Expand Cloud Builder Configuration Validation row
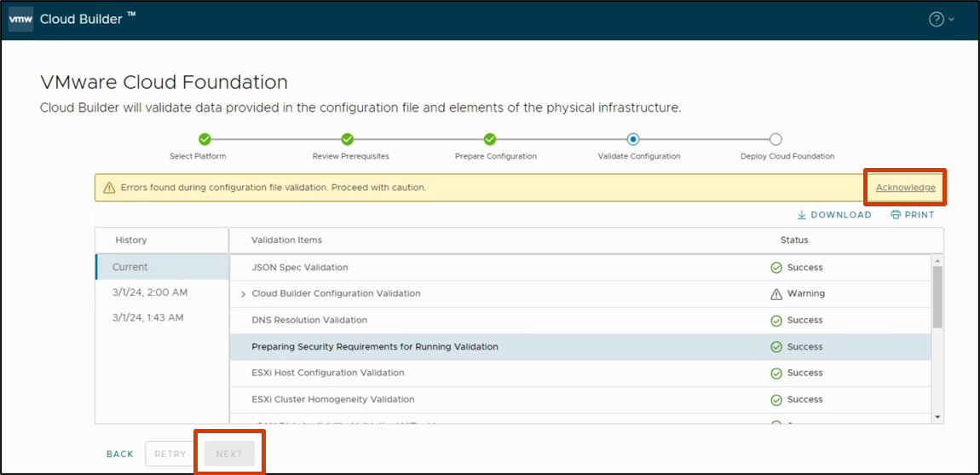This screenshot has width=980, height=475. tap(243, 294)
